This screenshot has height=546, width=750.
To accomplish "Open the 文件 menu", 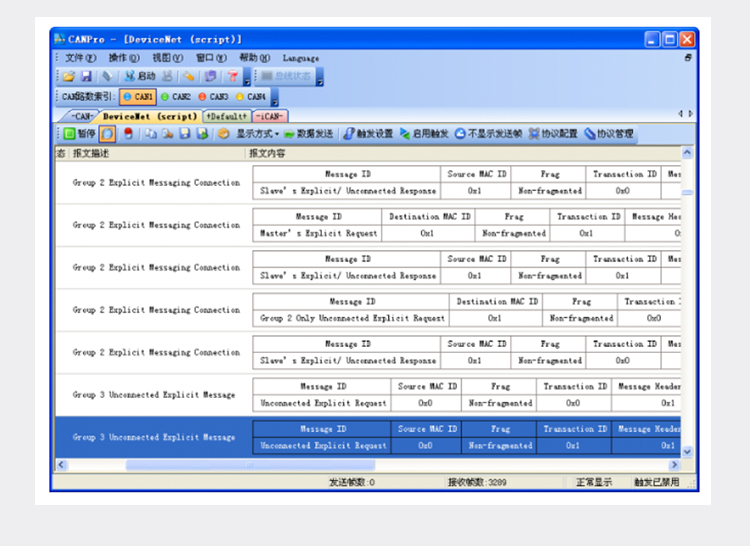I will coord(80,58).
